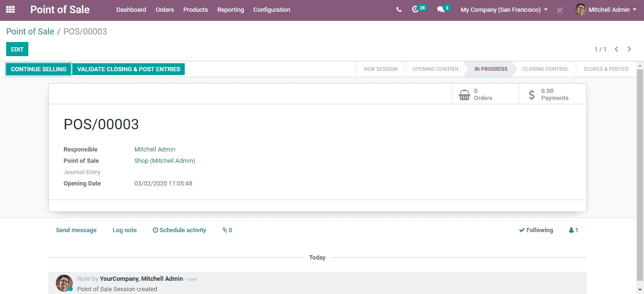The width and height of the screenshot is (644, 294).
Task: Open the Orders basket stat button
Action: pyautogui.click(x=485, y=94)
